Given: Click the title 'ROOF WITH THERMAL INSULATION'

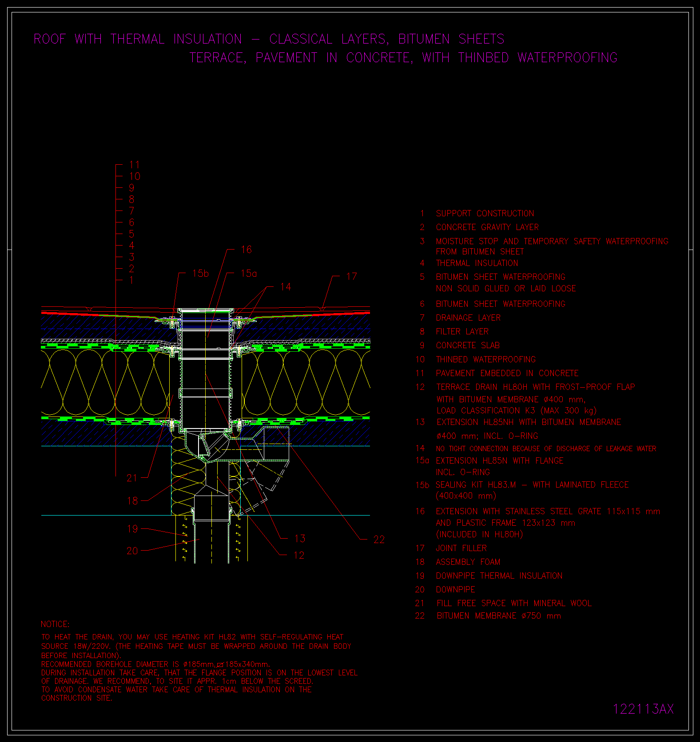Looking at the screenshot, I should coord(138,39).
